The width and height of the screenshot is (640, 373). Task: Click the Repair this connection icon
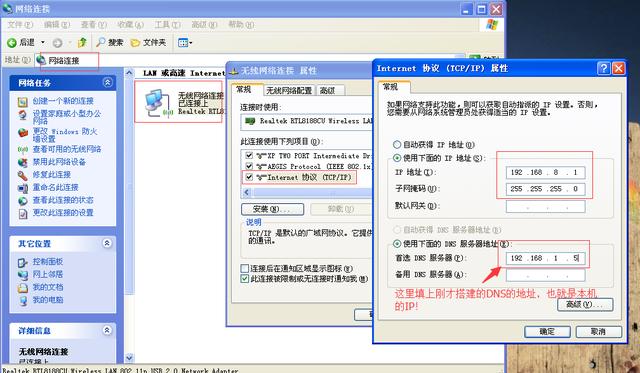coord(22,175)
